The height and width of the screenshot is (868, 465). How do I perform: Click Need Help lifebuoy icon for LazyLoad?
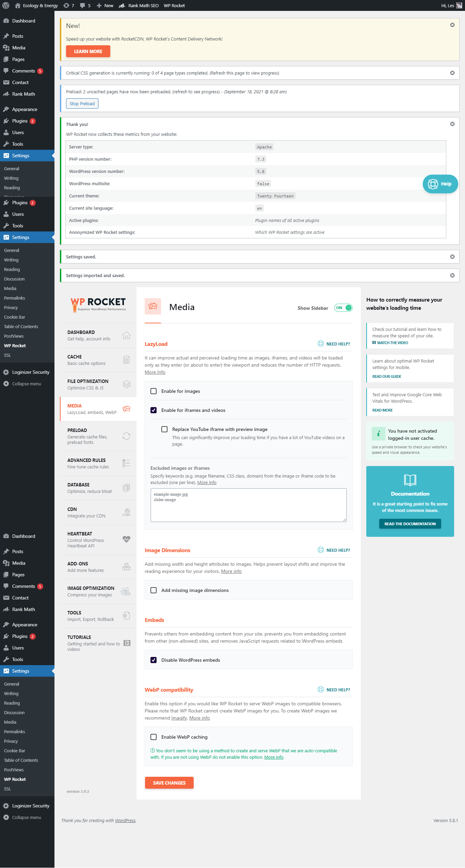tap(321, 344)
